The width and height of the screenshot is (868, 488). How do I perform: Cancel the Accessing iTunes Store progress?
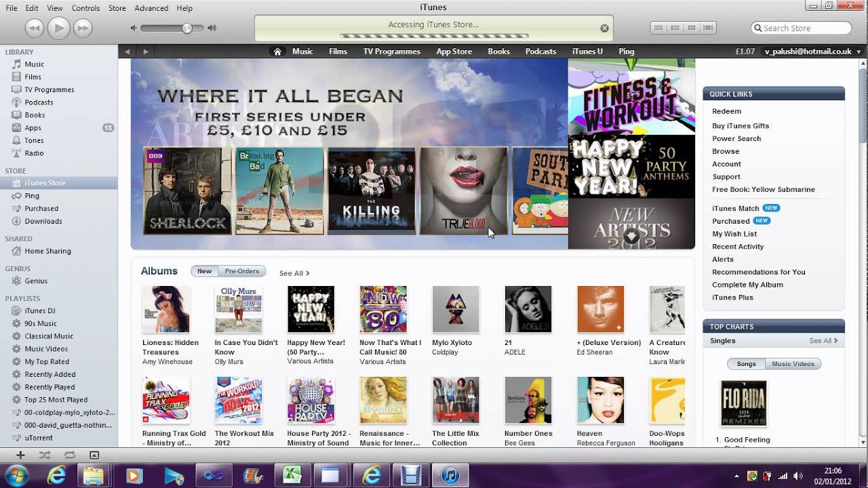pyautogui.click(x=604, y=28)
